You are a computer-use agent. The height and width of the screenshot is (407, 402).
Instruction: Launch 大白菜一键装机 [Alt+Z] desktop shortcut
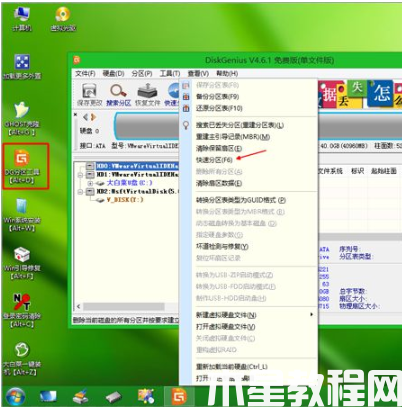point(22,358)
